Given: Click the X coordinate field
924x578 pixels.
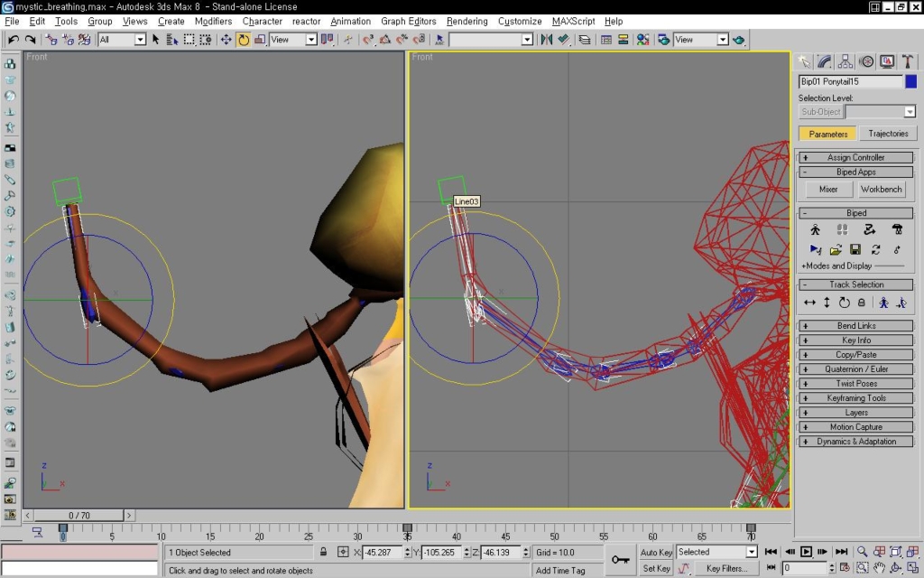Looking at the screenshot, I should 382,553.
